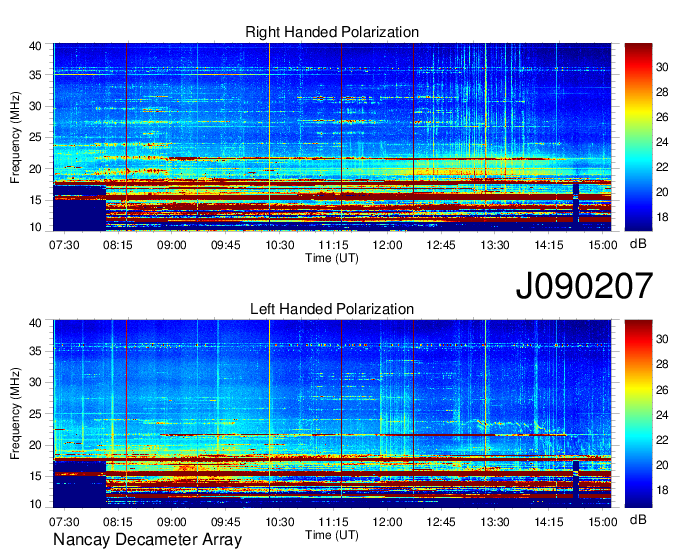This screenshot has height=552, width=680.
Task: Click "Frequency (MHz)" axis label of Left Handed plot
Action: 15,414
